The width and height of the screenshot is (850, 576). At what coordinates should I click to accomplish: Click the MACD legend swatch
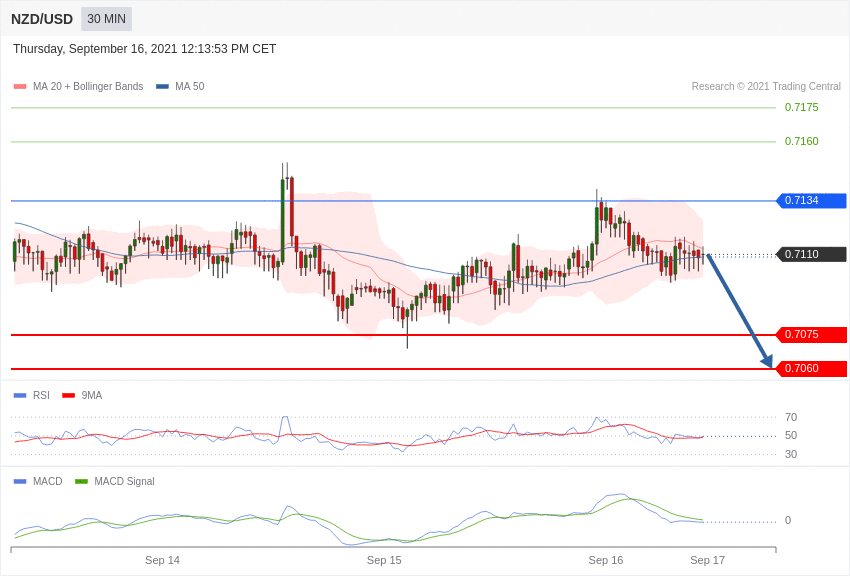click(x=20, y=481)
